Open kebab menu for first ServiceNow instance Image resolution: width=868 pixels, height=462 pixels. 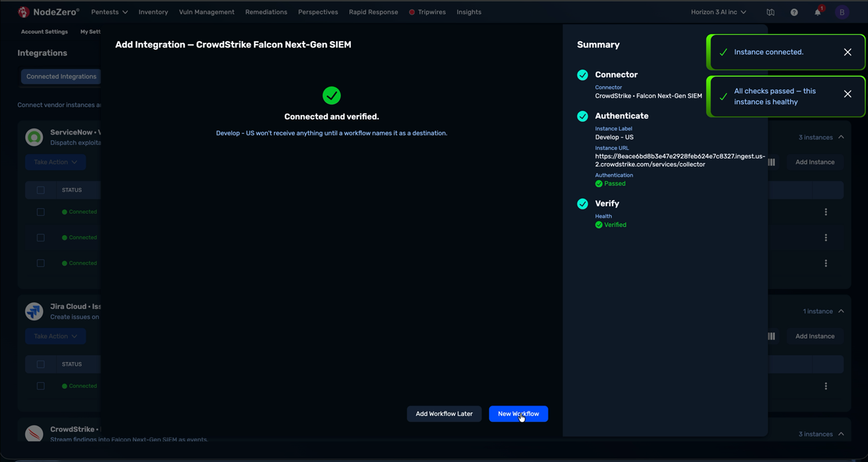pos(826,212)
